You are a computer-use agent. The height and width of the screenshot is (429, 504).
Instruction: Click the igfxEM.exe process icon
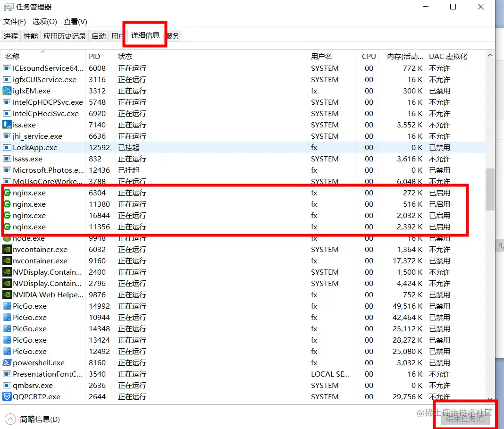[7, 91]
